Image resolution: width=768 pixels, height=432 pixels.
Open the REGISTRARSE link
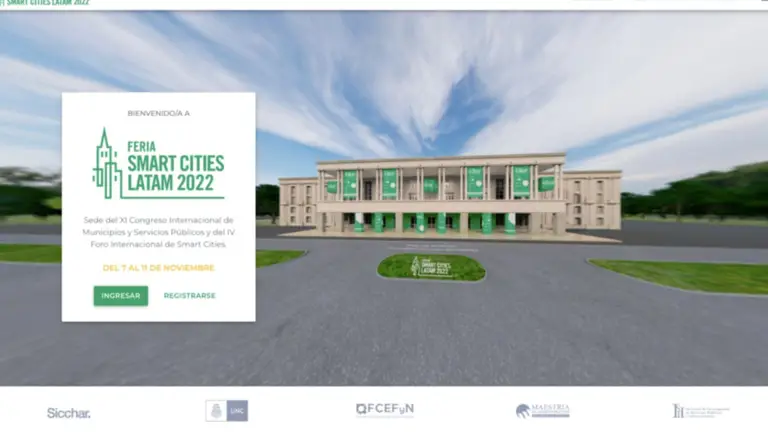[189, 296]
